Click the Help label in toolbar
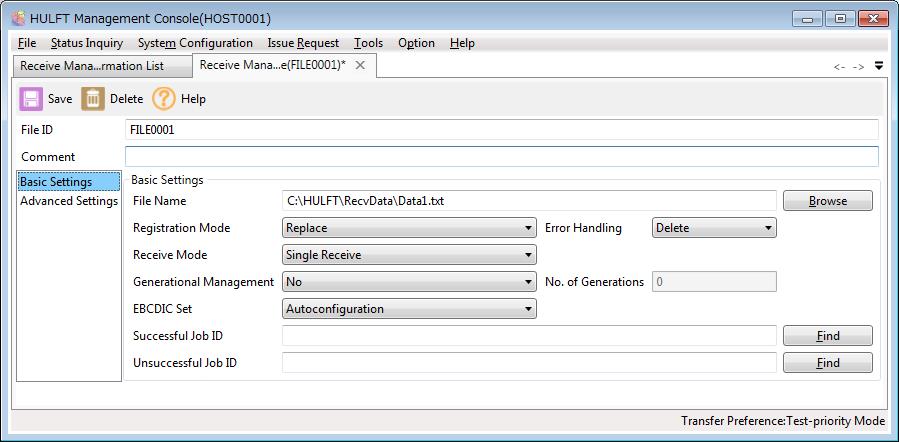 193,99
